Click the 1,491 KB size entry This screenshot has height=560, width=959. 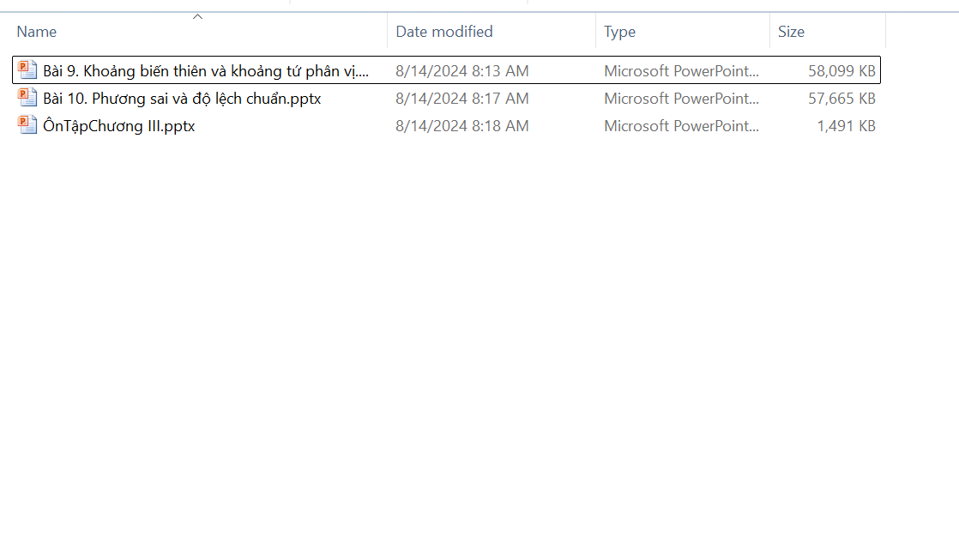pyautogui.click(x=846, y=126)
